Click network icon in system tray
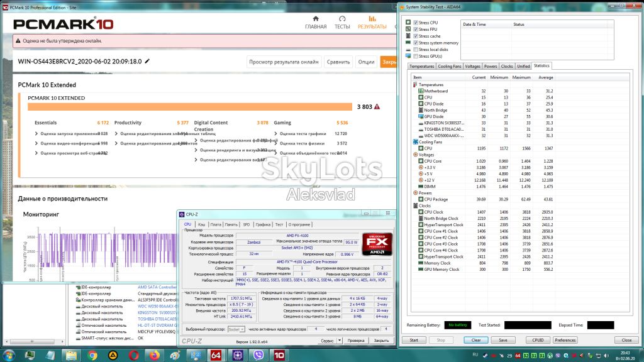Image resolution: width=644 pixels, height=362 pixels. click(x=599, y=356)
